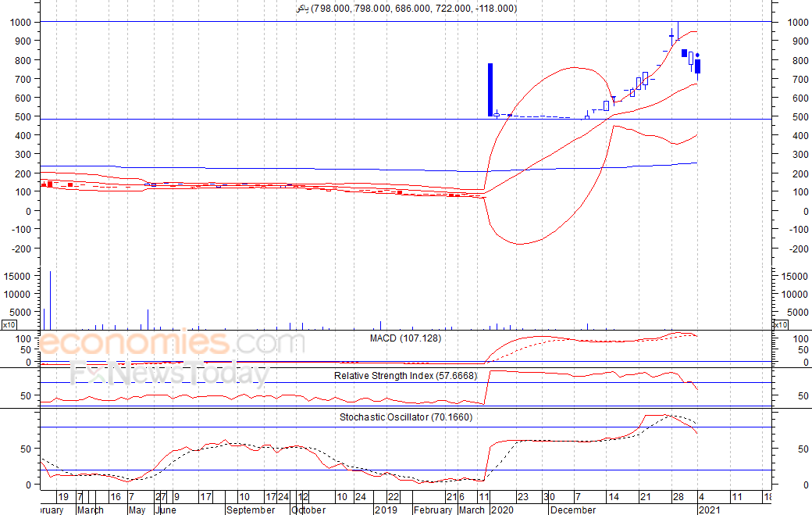
Task: Click the tall solid blue candlestick near 2020
Action: (490, 90)
